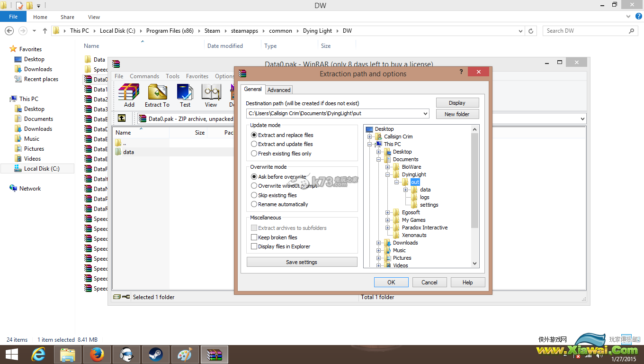Expand the data subfolder tree node
The height and width of the screenshot is (364, 644).
(x=406, y=190)
